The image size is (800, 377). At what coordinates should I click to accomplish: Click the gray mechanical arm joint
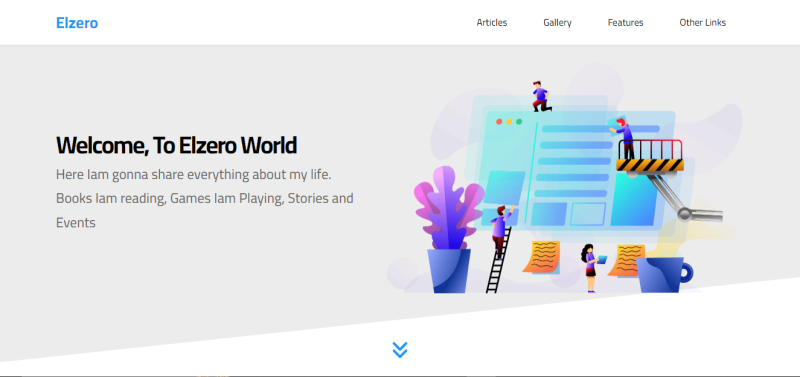[685, 214]
